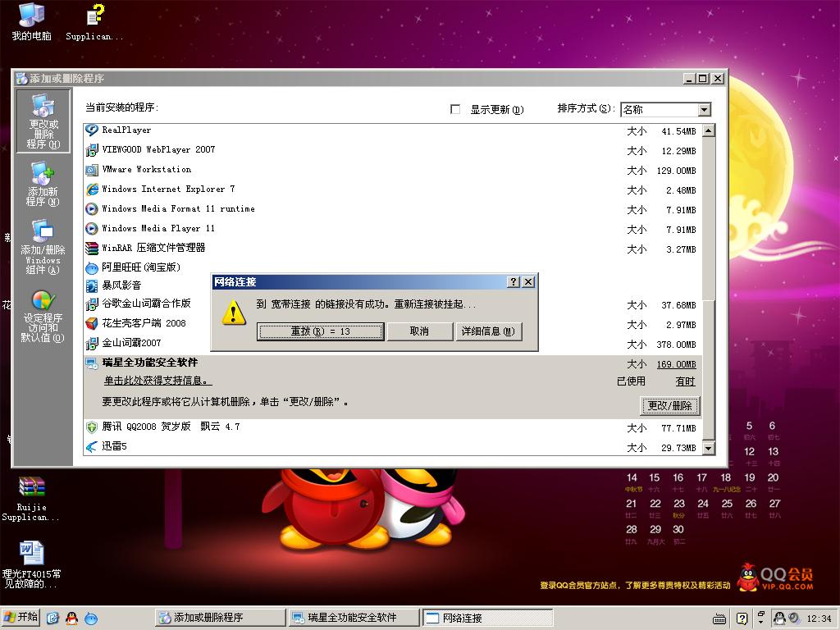Click the 花生壳客户端 2008 icon
Image resolution: width=840 pixels, height=630 pixels.
pyautogui.click(x=92, y=323)
